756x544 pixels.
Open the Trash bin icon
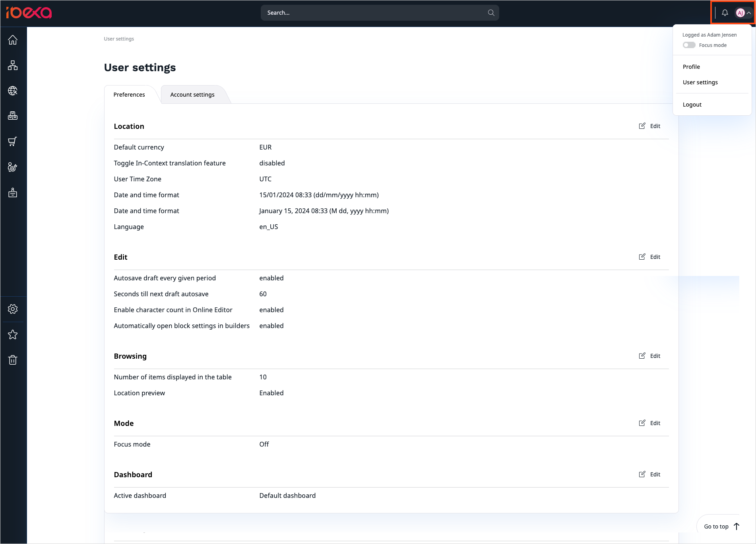(x=13, y=359)
